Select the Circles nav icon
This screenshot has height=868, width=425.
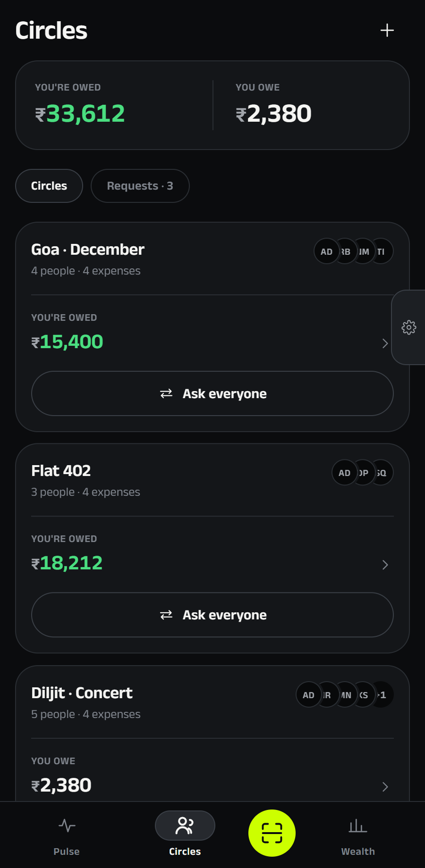185,826
